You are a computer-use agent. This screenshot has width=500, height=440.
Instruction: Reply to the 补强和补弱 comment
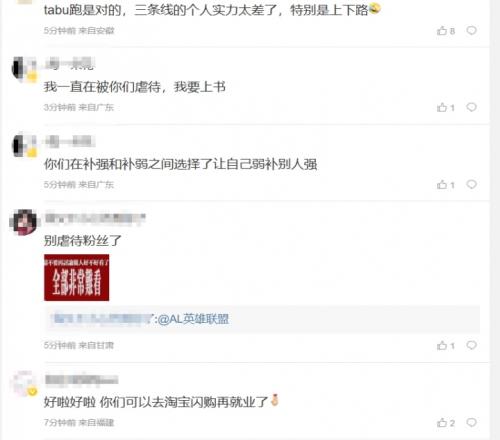471,184
